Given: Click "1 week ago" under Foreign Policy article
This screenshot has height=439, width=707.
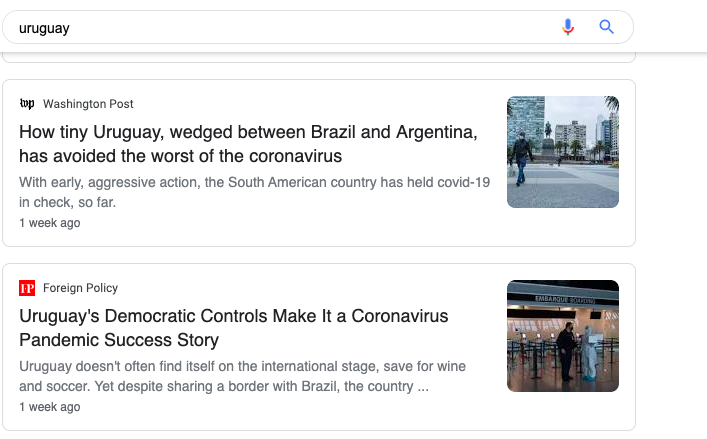Looking at the screenshot, I should [50, 407].
